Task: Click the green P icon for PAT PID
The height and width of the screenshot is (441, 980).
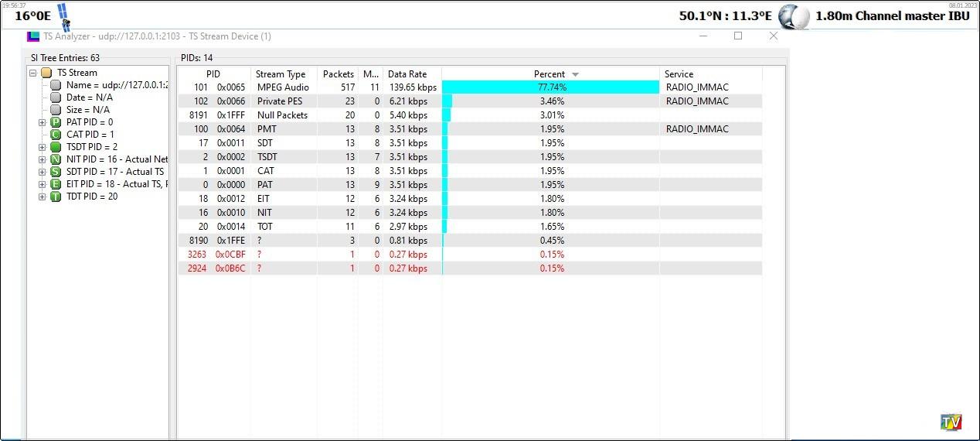Action: click(x=56, y=122)
